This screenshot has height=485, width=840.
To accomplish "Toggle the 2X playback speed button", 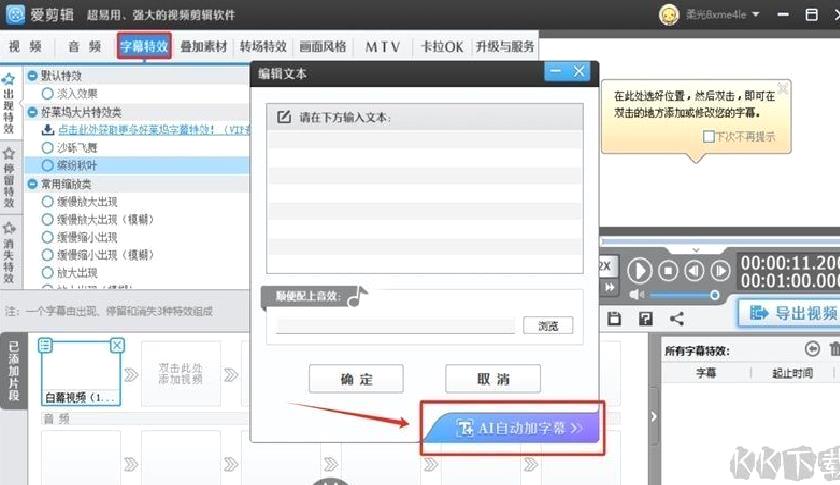I will pos(606,266).
